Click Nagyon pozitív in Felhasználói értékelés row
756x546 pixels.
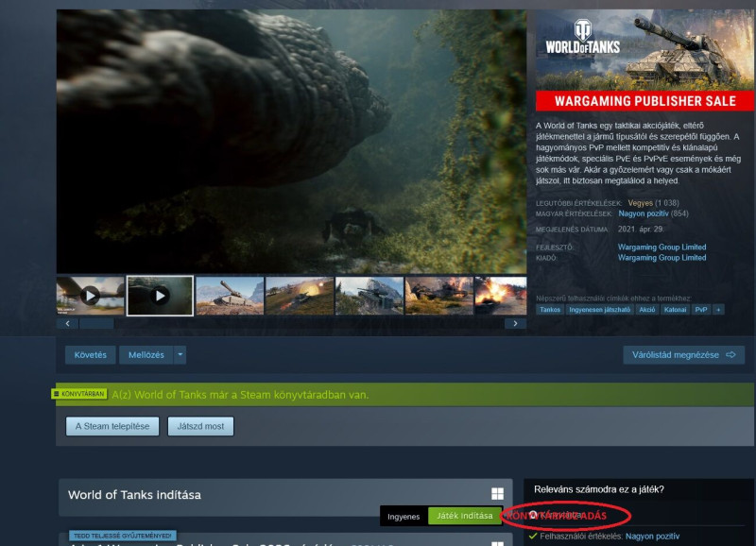coord(652,536)
